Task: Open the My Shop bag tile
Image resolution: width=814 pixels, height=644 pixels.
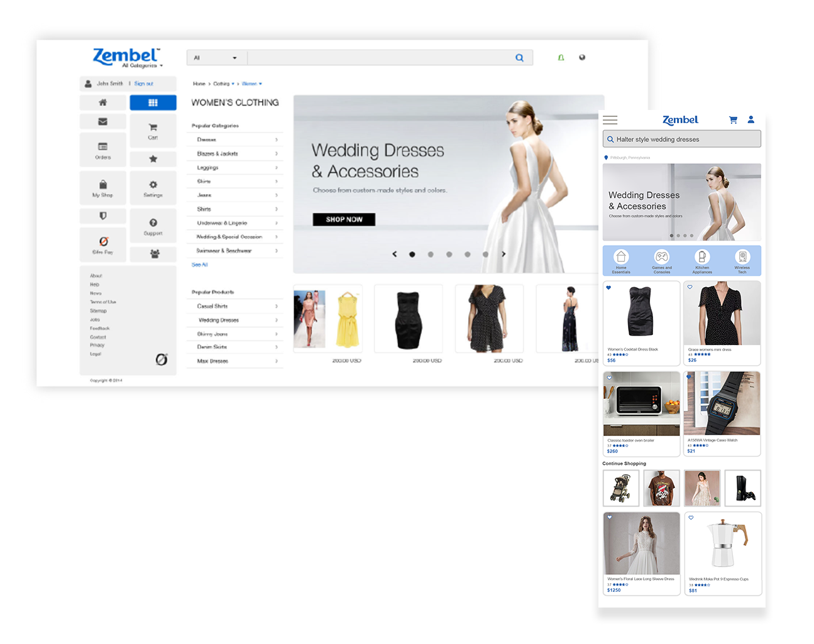Action: 103,188
